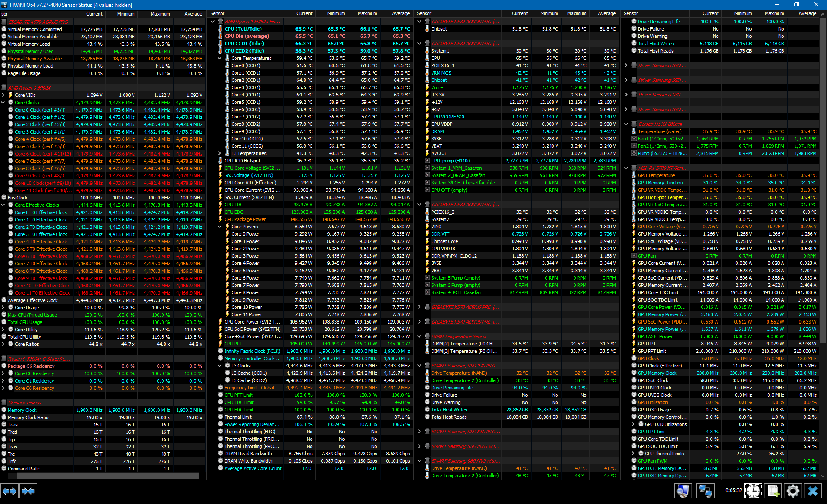Expand the Core Usage row
The height and width of the screenshot is (504, 827).
[3, 308]
